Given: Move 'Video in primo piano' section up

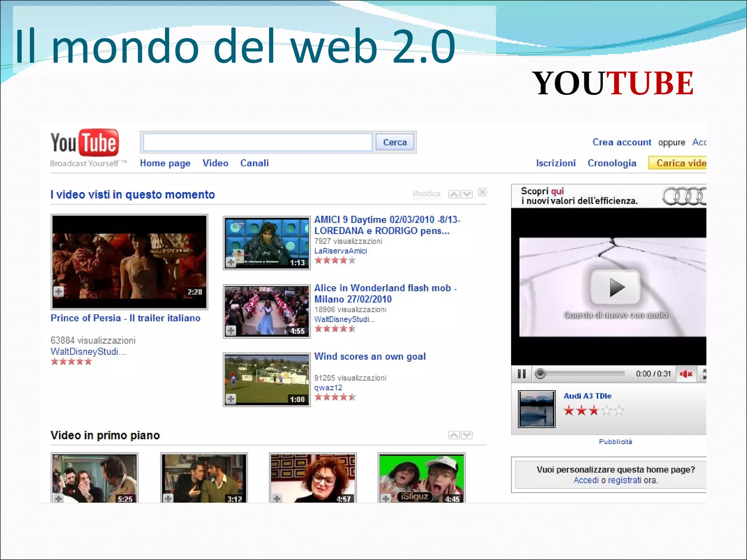Looking at the screenshot, I should click(x=454, y=435).
